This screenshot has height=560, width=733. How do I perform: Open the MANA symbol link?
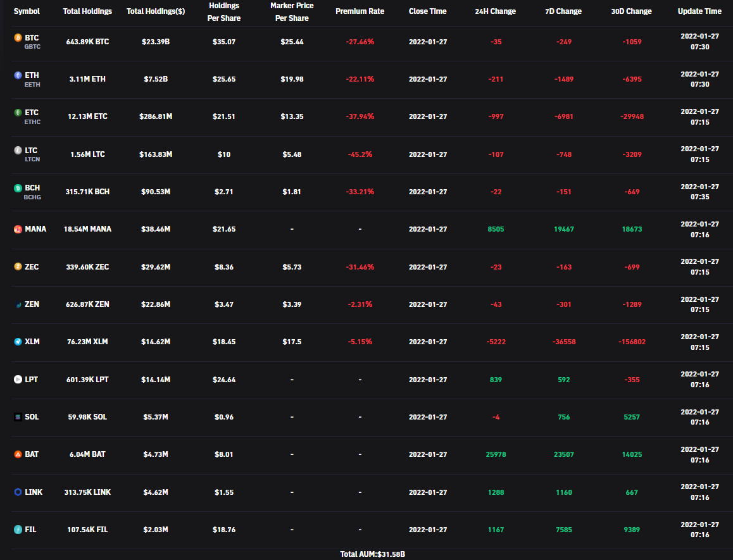[x=35, y=229]
